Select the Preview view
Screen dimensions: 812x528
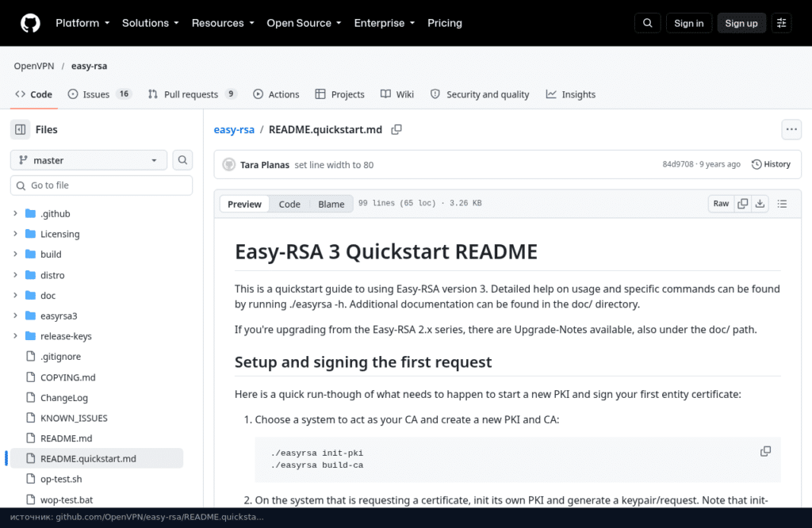pyautogui.click(x=244, y=204)
